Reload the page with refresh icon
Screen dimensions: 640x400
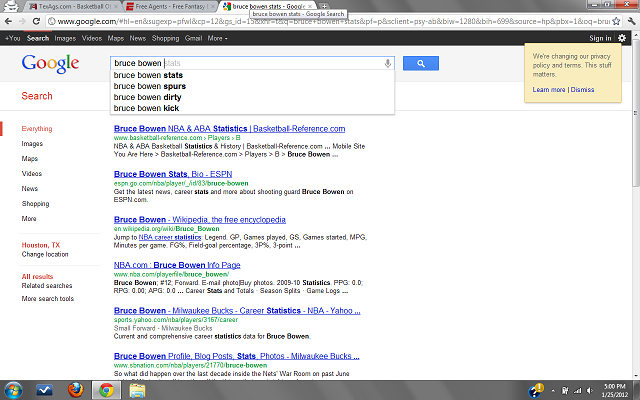(36, 21)
